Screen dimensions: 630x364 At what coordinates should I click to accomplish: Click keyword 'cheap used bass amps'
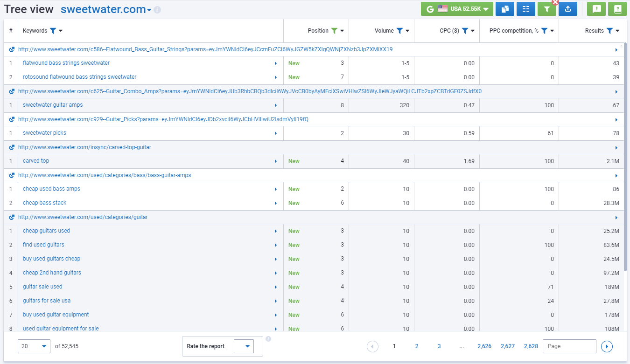(51, 189)
